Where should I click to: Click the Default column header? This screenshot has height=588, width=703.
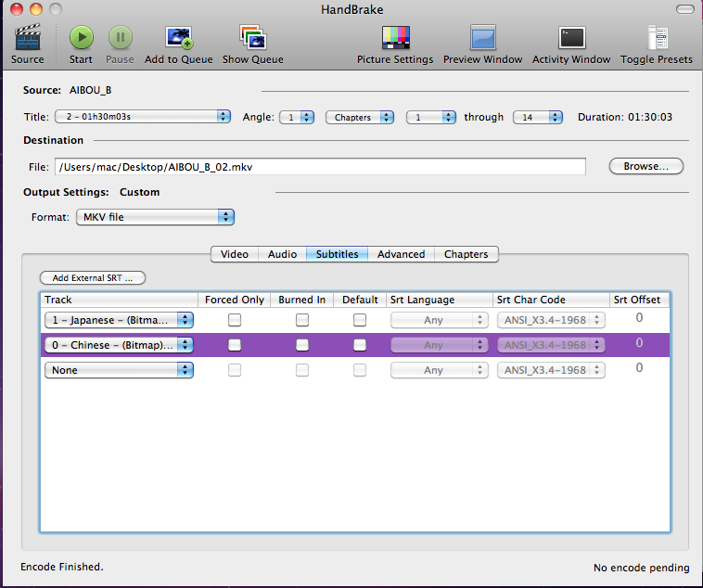(360, 300)
